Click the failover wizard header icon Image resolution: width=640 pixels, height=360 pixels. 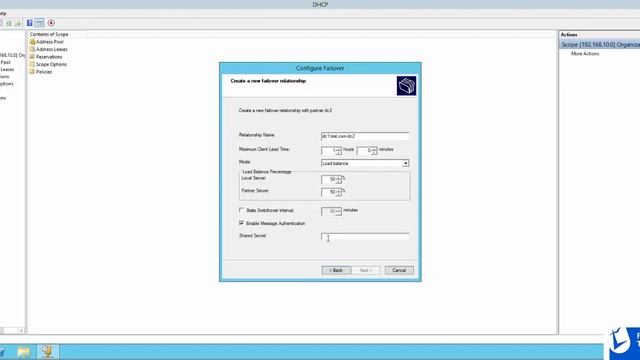coord(406,86)
